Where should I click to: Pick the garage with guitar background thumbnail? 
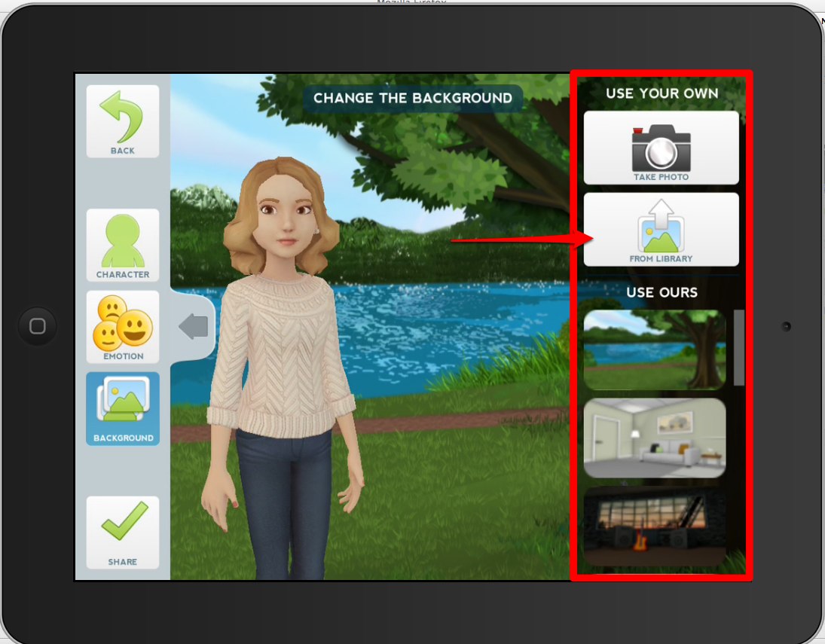click(x=654, y=526)
